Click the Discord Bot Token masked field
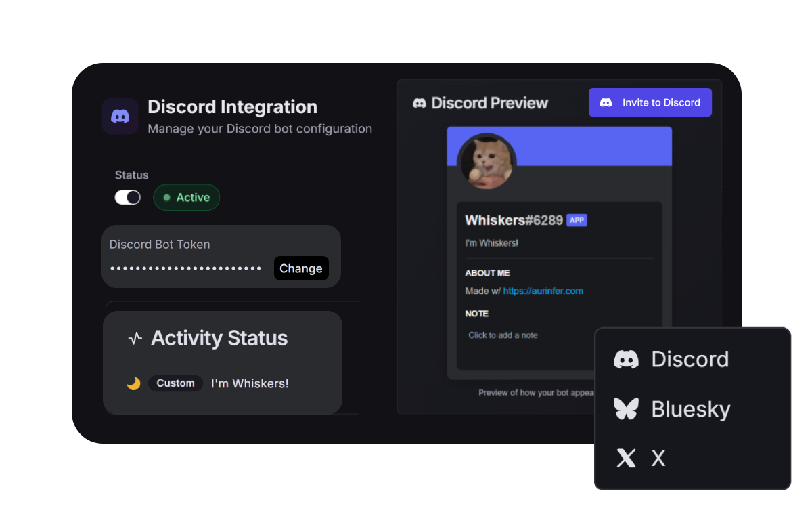The image size is (812, 508). [186, 269]
